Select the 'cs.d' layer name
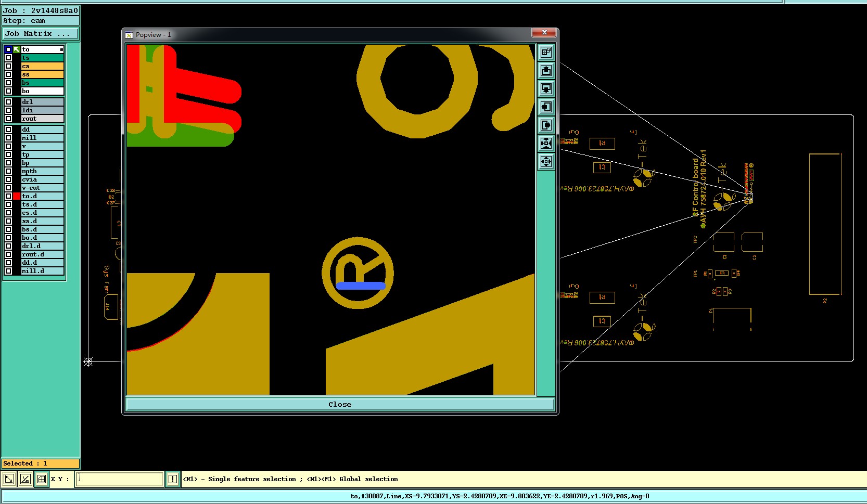 point(42,213)
